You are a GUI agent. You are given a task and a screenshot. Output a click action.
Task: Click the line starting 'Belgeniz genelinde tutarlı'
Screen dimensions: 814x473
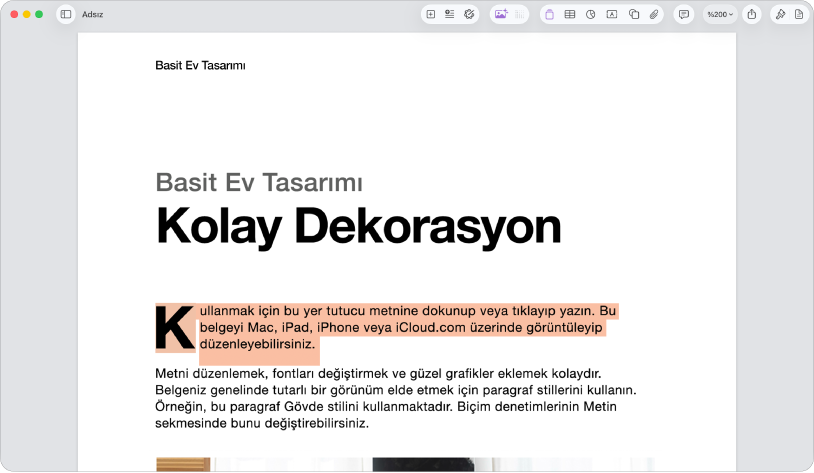pyautogui.click(x=396, y=390)
